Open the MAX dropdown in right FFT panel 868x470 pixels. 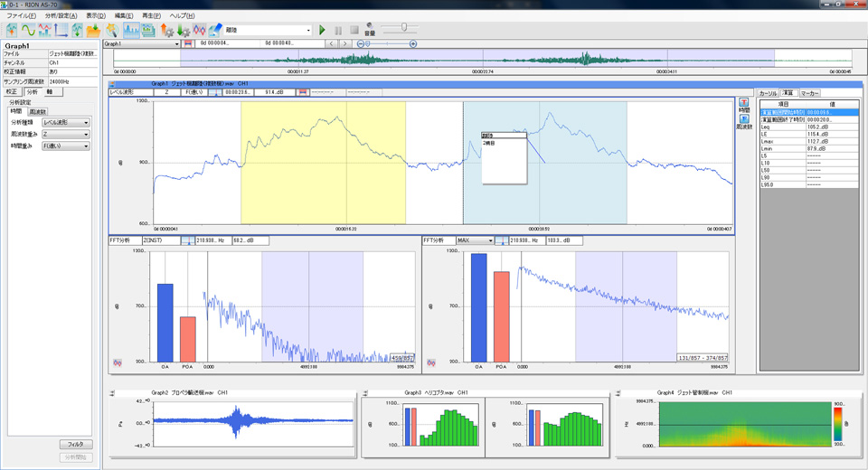click(x=476, y=240)
